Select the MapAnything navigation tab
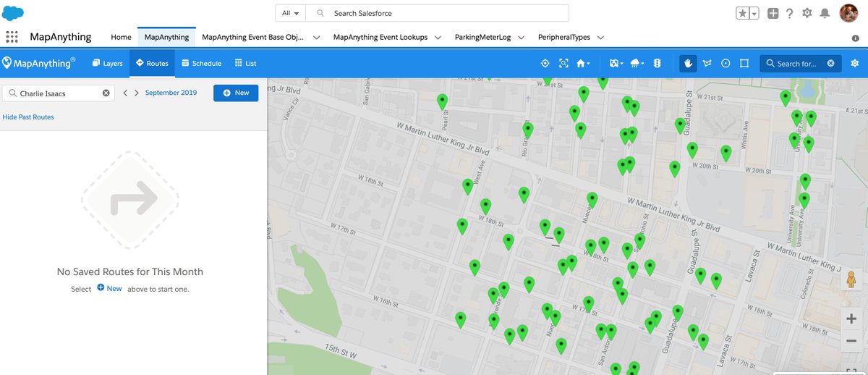This screenshot has width=868, height=375. [166, 37]
